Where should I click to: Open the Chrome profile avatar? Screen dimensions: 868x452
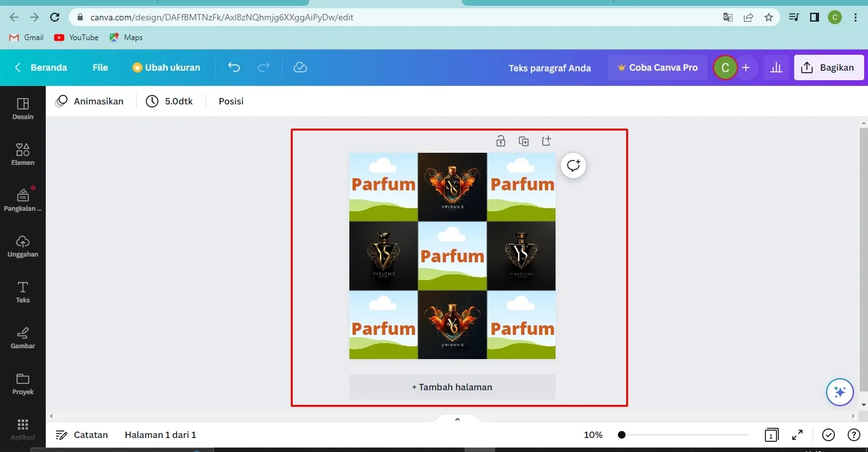835,17
